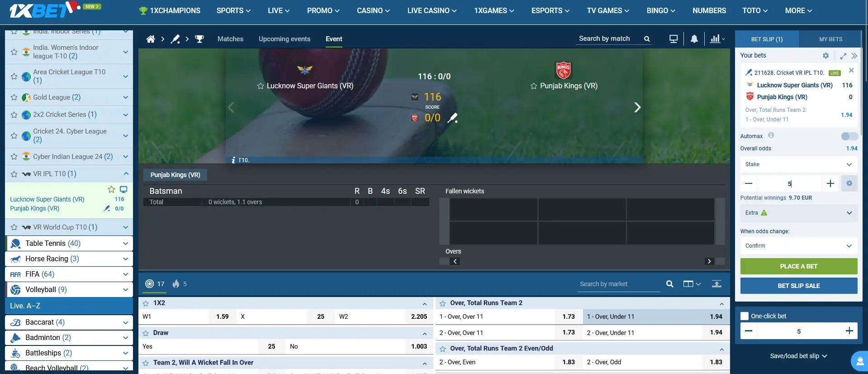
Task: Open the broadcast monitor icon
Action: click(674, 39)
